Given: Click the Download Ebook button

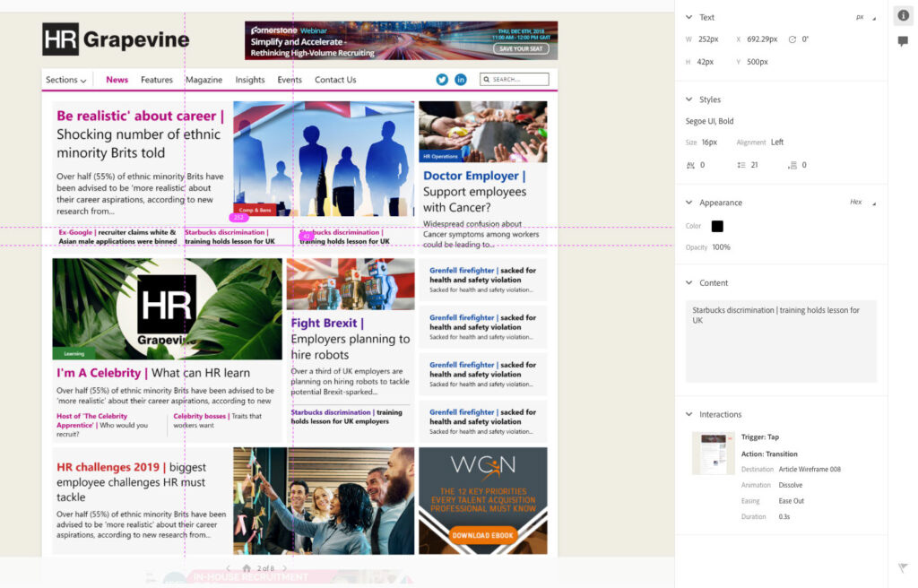Looking at the screenshot, I should [482, 535].
